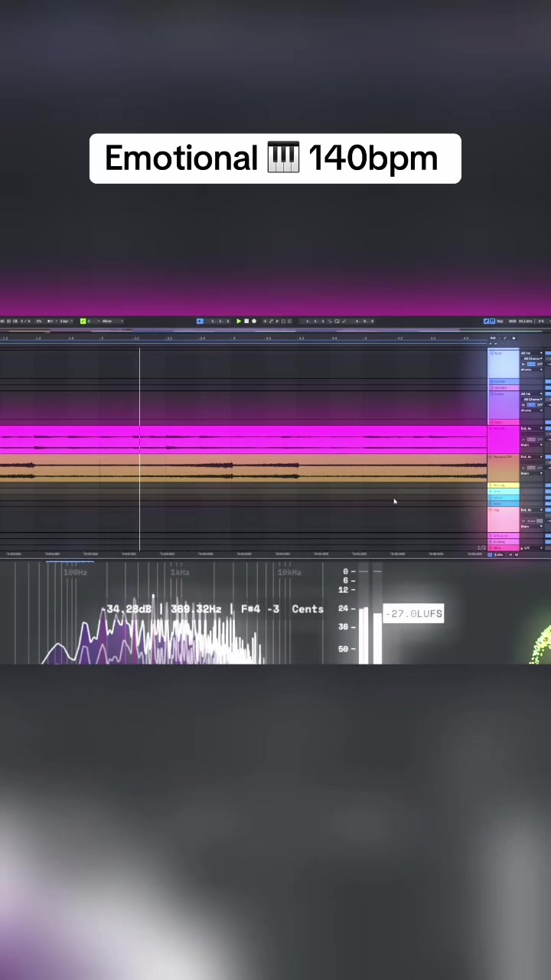Click the 369.32Hz frequency readout
Screen dimensions: 551x980
pos(196,609)
